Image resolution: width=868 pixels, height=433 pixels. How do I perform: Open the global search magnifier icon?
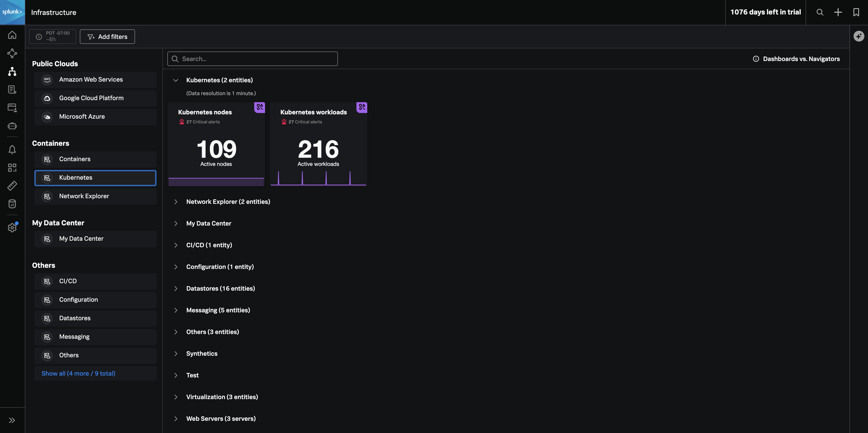pos(820,12)
